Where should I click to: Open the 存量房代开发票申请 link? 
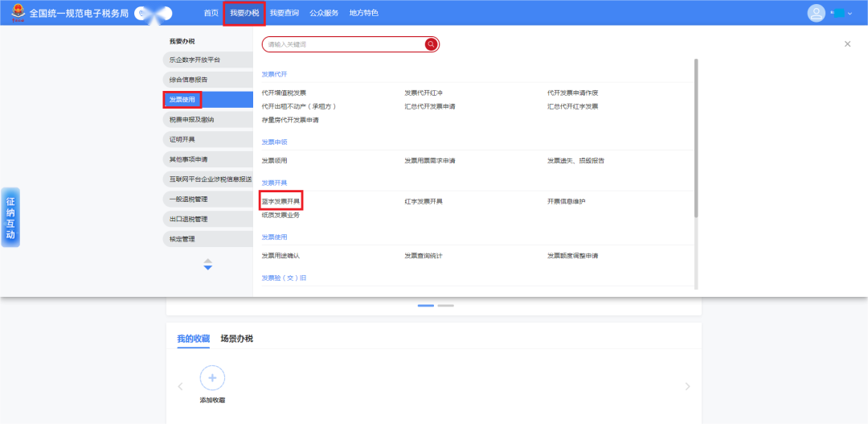(290, 120)
